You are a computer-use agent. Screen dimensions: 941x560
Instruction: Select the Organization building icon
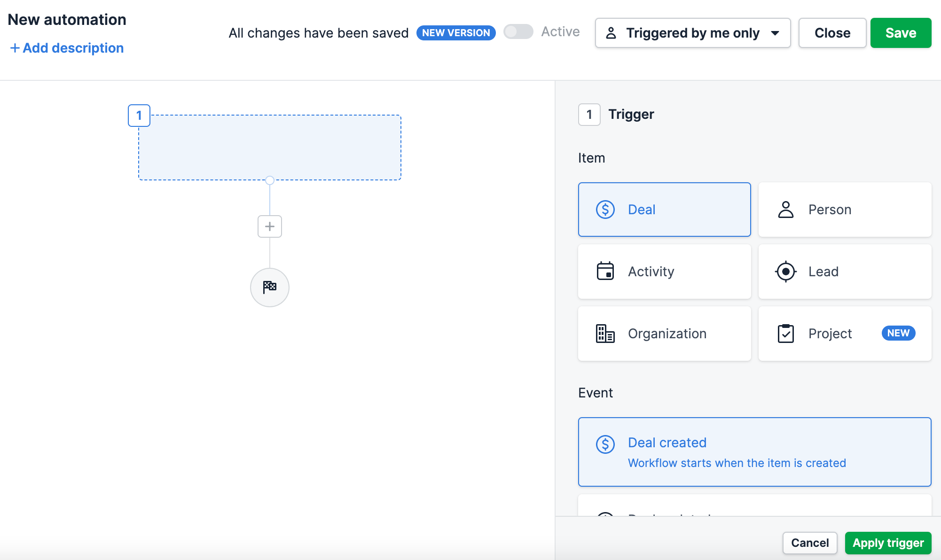606,334
